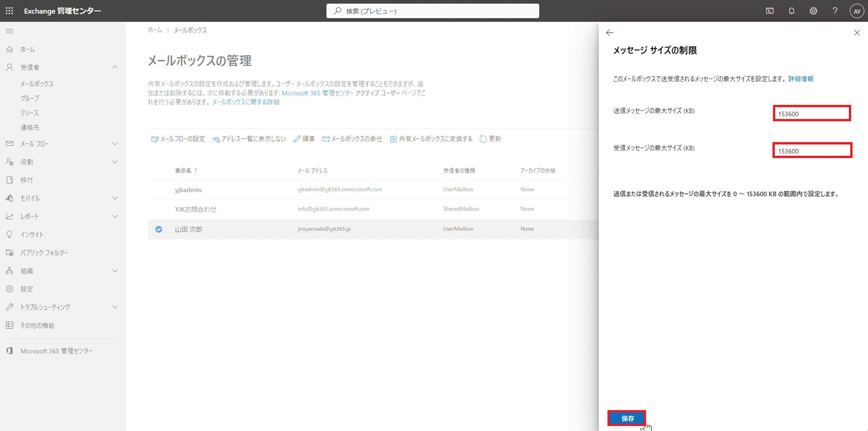Viewport: 868px width, 431px height.
Task: Collapse the navigation hamburger menu
Action: [x=9, y=31]
